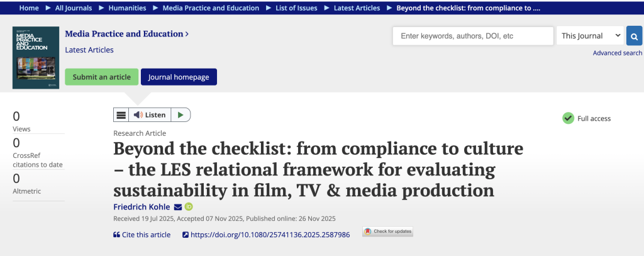Click the Submit an article button
Viewport: 644px width, 256px height.
(101, 77)
